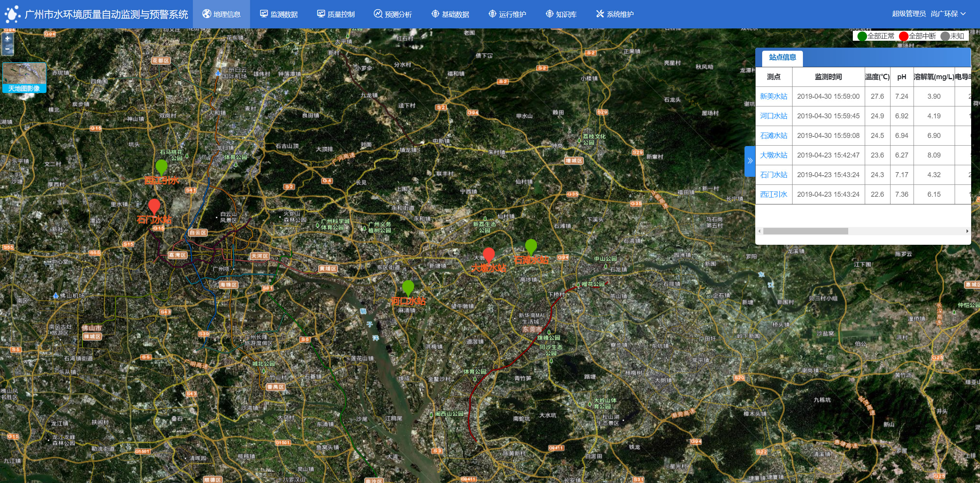Click the red 全部中断 legend swatch
The image size is (980, 483).
[904, 36]
